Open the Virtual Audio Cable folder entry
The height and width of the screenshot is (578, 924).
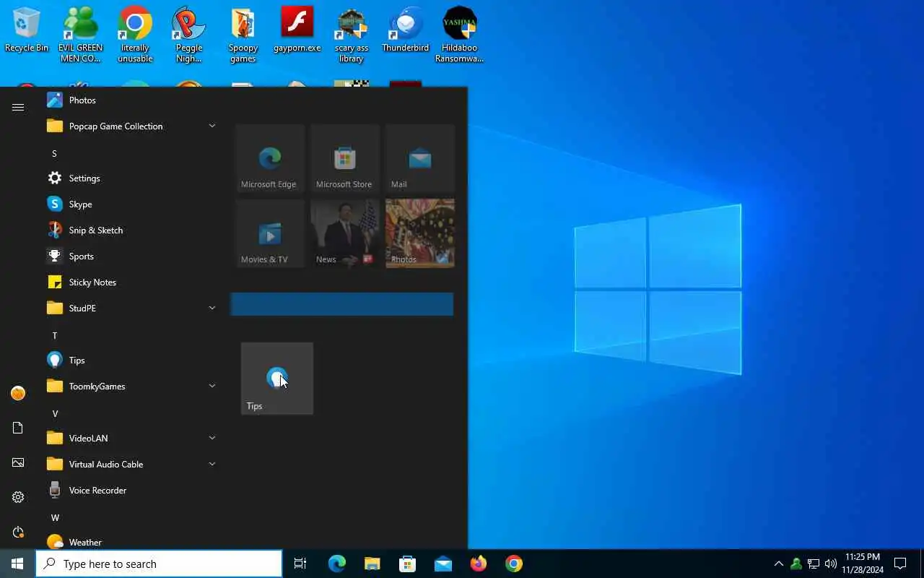click(x=131, y=464)
